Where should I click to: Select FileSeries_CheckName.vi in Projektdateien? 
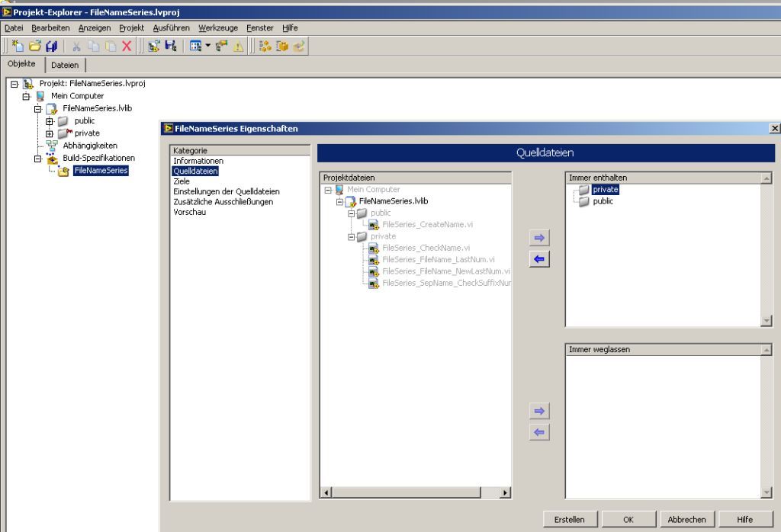pos(426,248)
